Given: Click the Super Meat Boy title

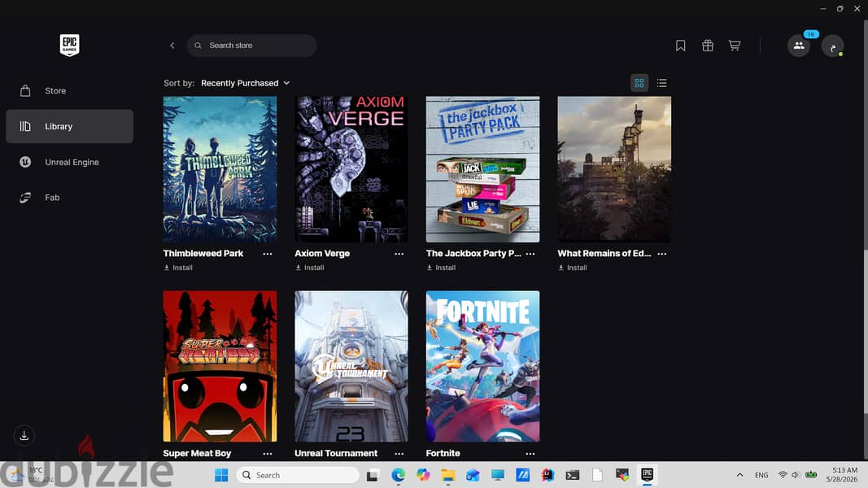Looking at the screenshot, I should click(x=197, y=453).
